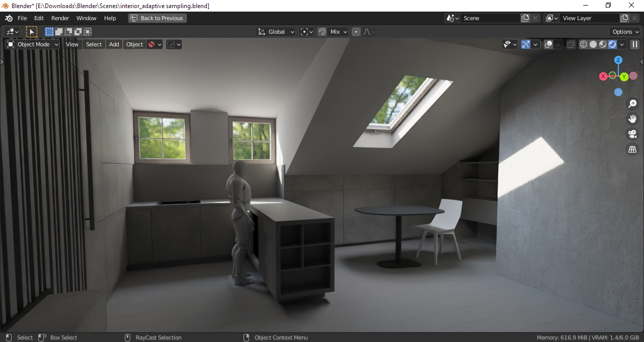This screenshot has height=342, width=644.
Task: Open the viewport Object menu
Action: (135, 44)
